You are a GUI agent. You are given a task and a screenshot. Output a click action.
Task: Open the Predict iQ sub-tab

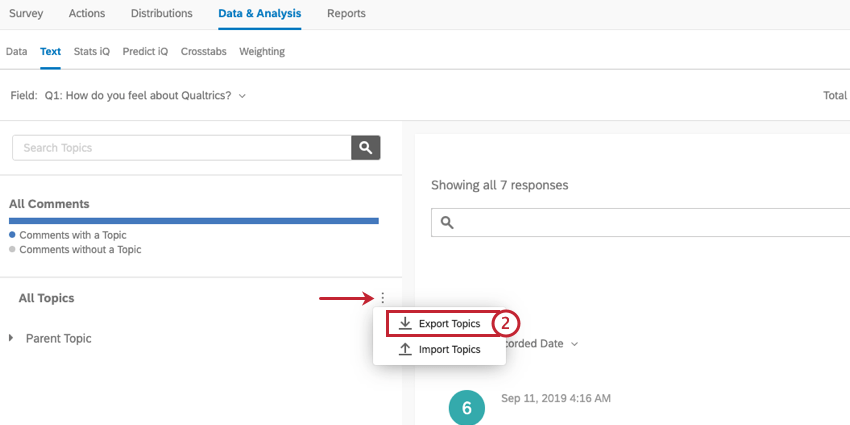click(x=145, y=51)
